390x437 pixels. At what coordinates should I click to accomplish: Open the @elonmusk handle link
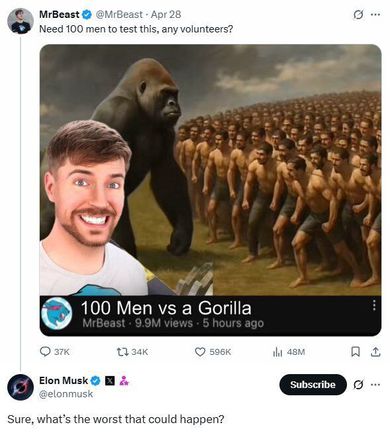pos(66,394)
